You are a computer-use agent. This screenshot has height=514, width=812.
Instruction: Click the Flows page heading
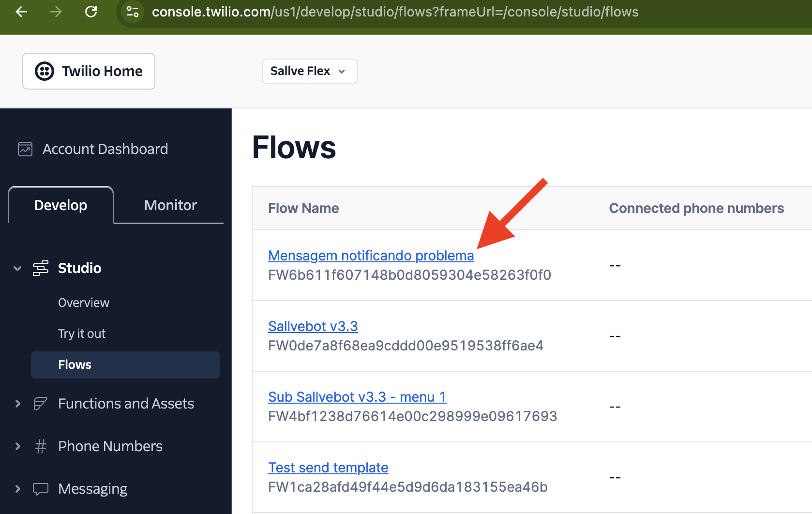[294, 148]
